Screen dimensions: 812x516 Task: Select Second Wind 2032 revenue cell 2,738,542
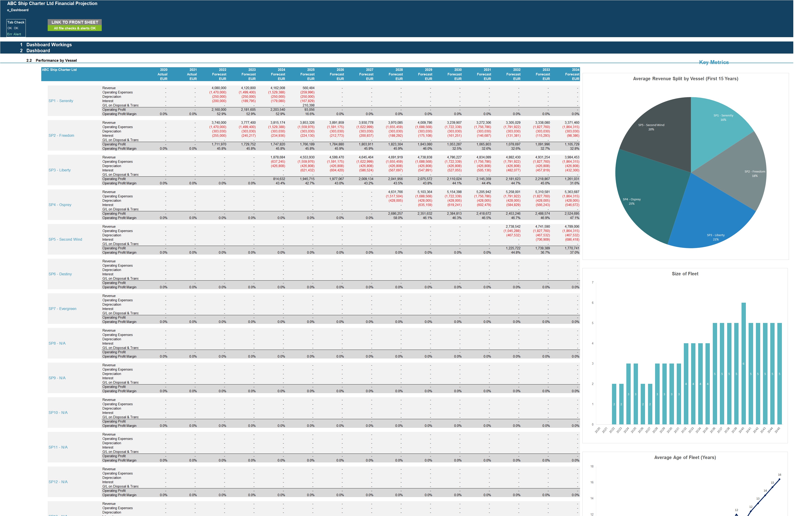(x=513, y=227)
